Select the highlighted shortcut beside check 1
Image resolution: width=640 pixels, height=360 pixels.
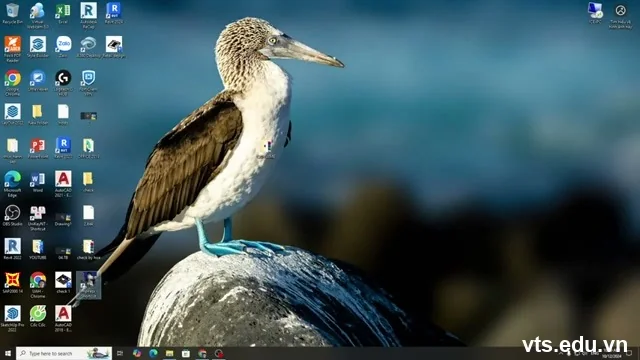tap(89, 285)
